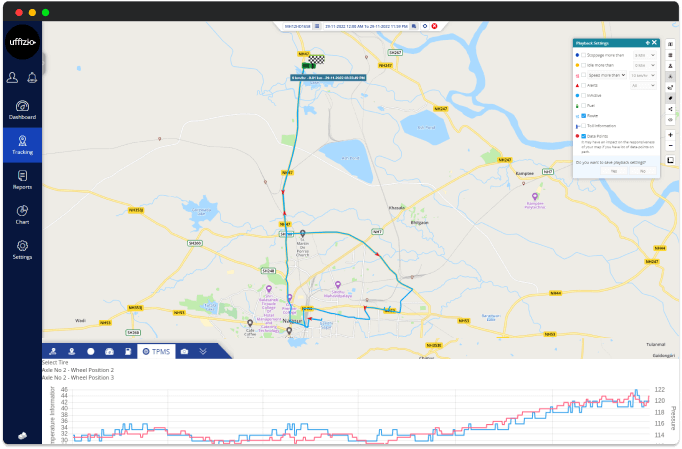Viewport: 682px width, 449px height.
Task: Enable the Stoppage more than checkbox
Action: pos(584,55)
